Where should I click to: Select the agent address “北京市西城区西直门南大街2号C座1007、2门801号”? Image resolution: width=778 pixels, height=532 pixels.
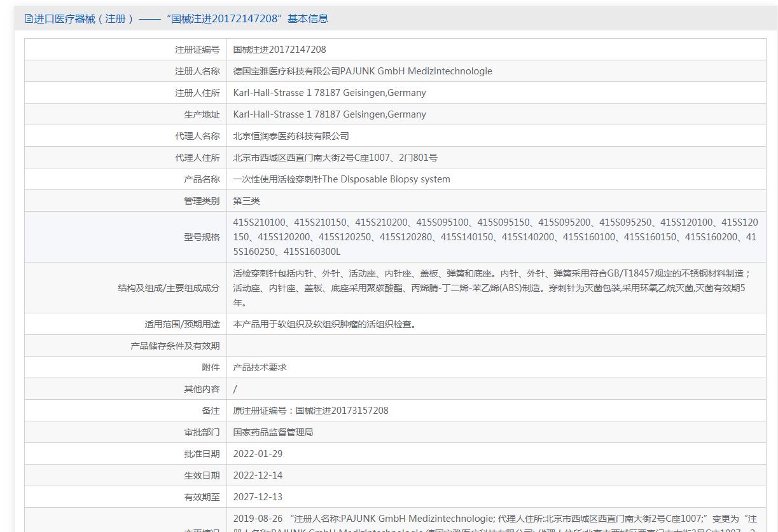pyautogui.click(x=335, y=158)
